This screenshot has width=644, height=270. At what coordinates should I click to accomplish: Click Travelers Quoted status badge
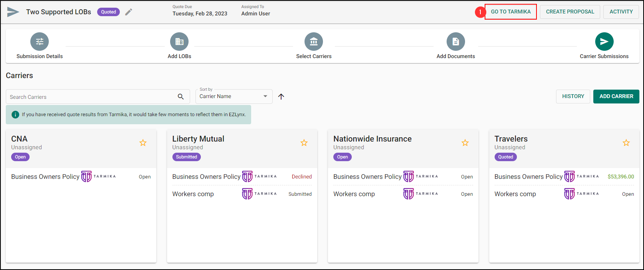[x=506, y=157]
